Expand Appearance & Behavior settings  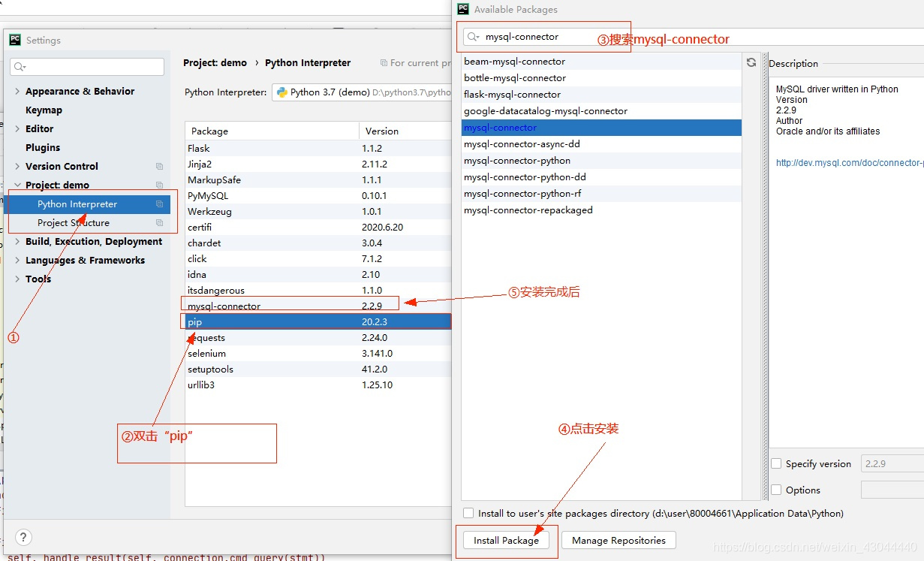pyautogui.click(x=17, y=92)
